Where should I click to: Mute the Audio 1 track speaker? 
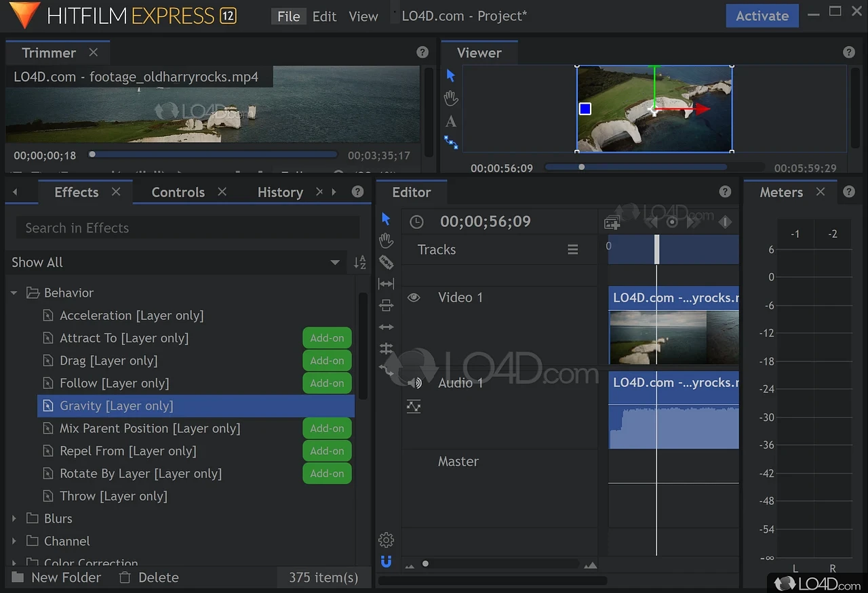click(x=414, y=383)
